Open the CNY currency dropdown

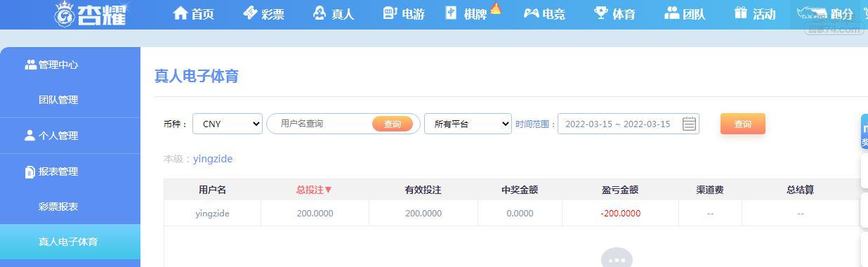(x=228, y=124)
